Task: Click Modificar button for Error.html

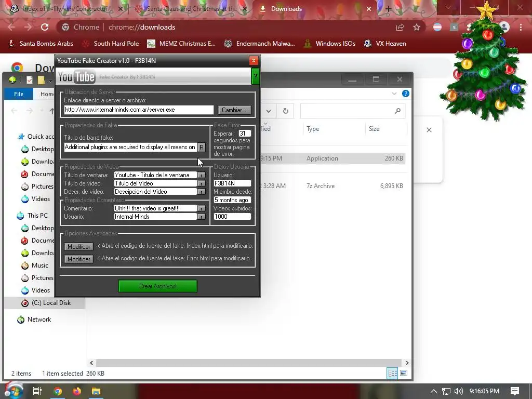Action: click(79, 259)
